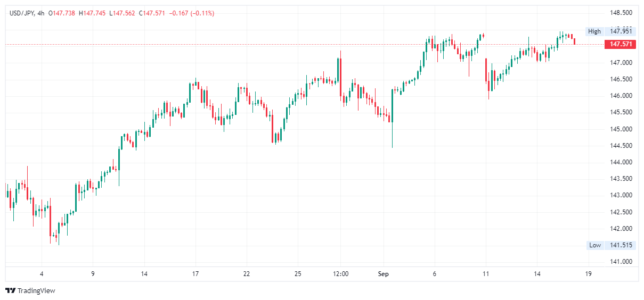Click the −0.167 (−0.11%) change value
The image size is (644, 300).
pos(192,13)
